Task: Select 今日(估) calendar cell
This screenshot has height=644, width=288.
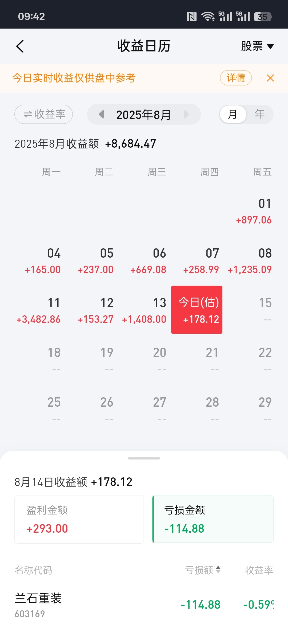Action: click(197, 310)
